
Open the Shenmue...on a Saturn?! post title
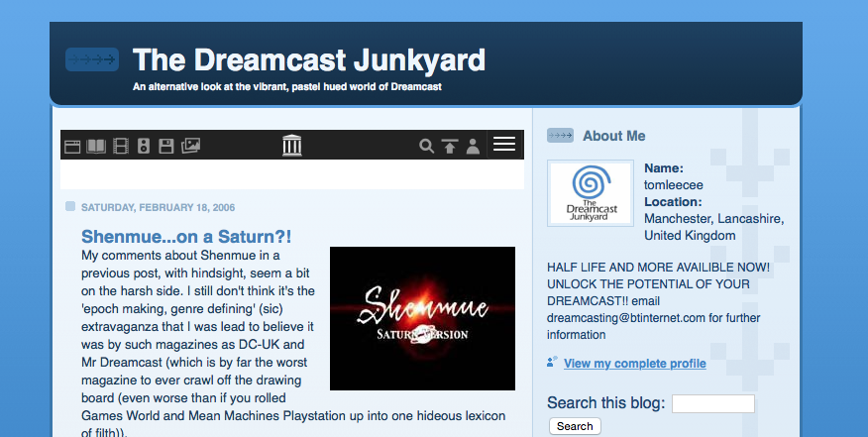point(186,237)
